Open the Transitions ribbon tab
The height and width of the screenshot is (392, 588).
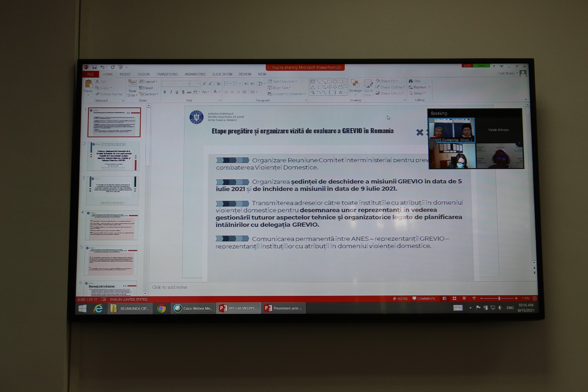167,74
